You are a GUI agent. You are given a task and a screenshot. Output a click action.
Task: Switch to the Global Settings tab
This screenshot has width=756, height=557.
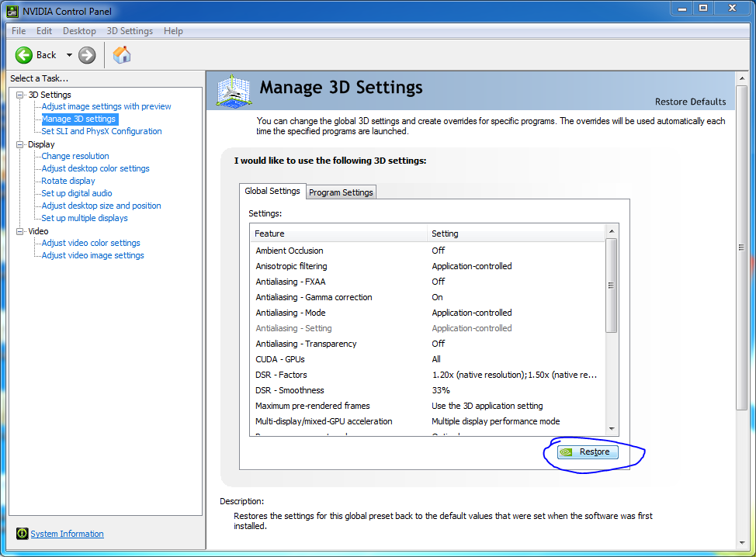tap(272, 191)
